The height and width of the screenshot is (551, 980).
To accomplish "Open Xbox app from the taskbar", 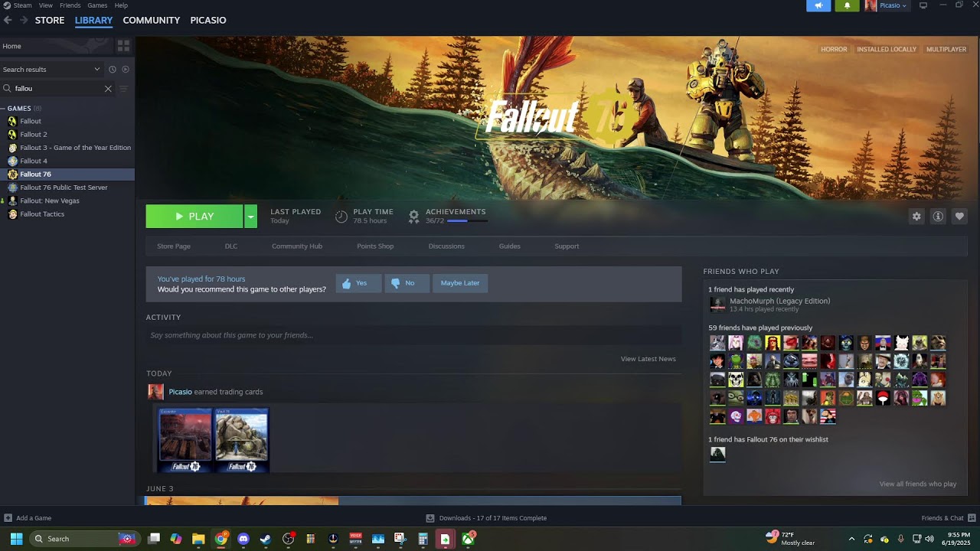I will [x=468, y=539].
